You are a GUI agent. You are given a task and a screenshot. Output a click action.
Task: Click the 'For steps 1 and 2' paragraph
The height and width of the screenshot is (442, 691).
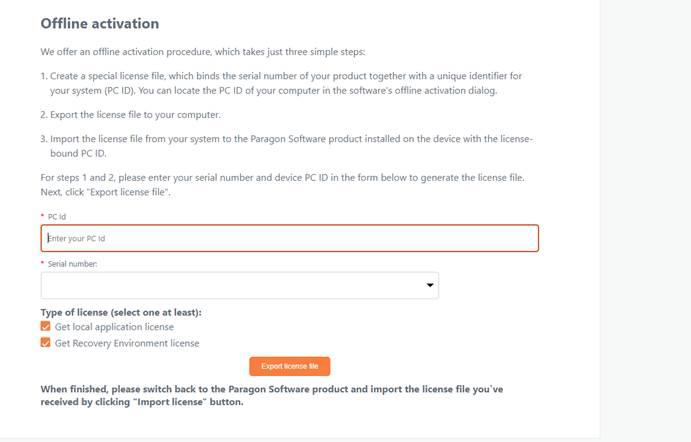[x=282, y=185]
